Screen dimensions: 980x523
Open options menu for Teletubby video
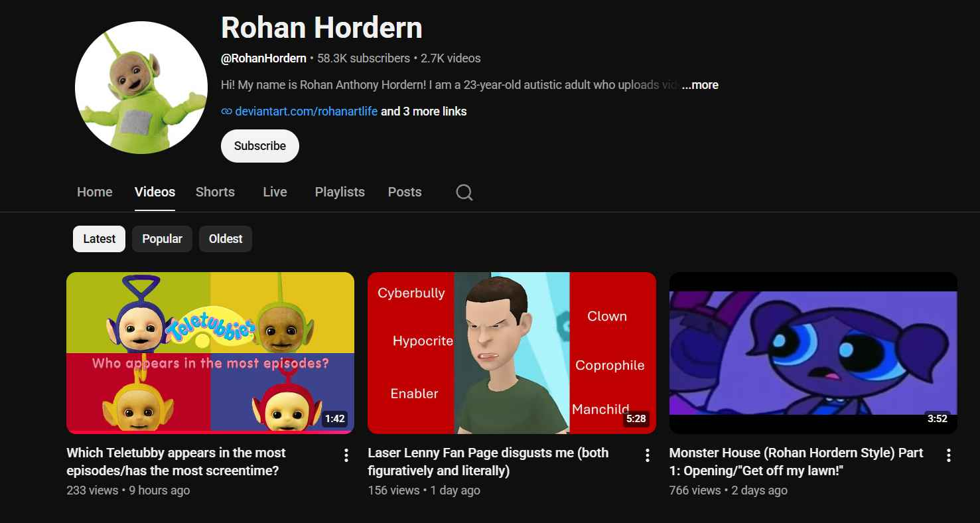click(x=346, y=455)
